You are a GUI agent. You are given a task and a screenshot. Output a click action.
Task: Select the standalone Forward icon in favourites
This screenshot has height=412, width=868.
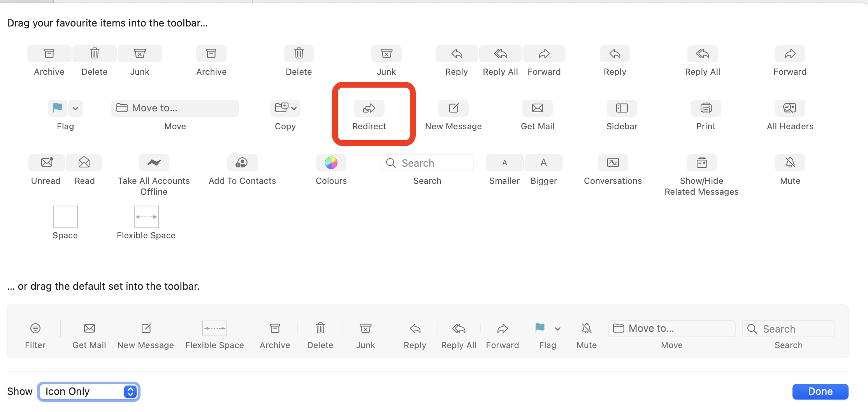(x=790, y=54)
